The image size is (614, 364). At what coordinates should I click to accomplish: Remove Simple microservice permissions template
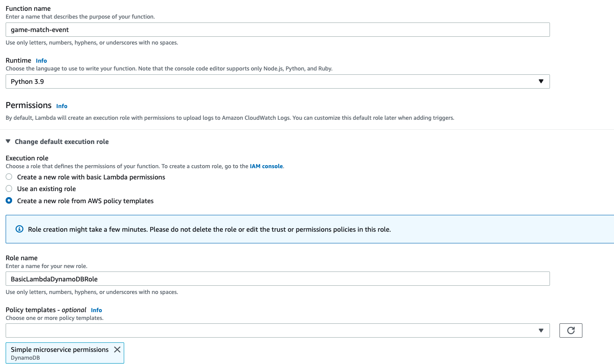pyautogui.click(x=117, y=349)
